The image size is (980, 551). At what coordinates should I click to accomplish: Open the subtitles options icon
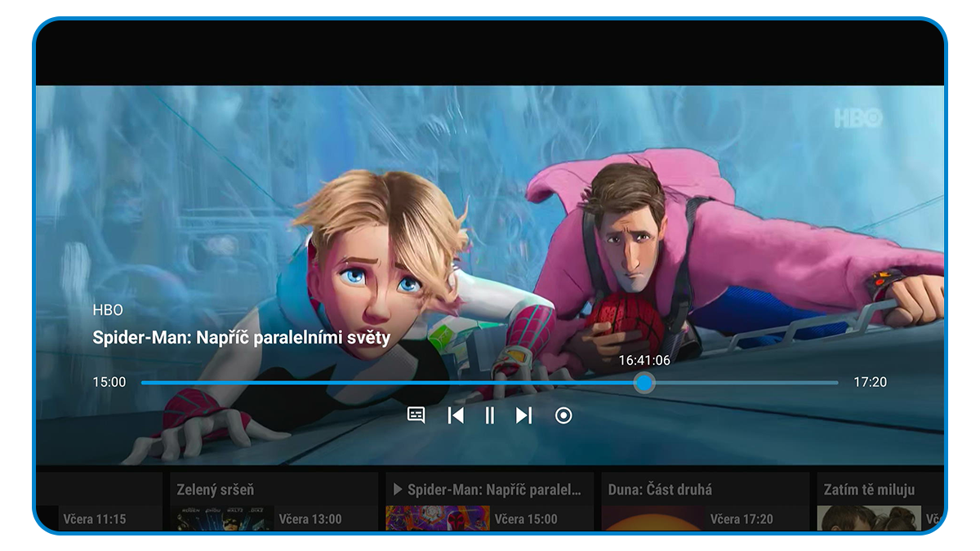tap(416, 415)
